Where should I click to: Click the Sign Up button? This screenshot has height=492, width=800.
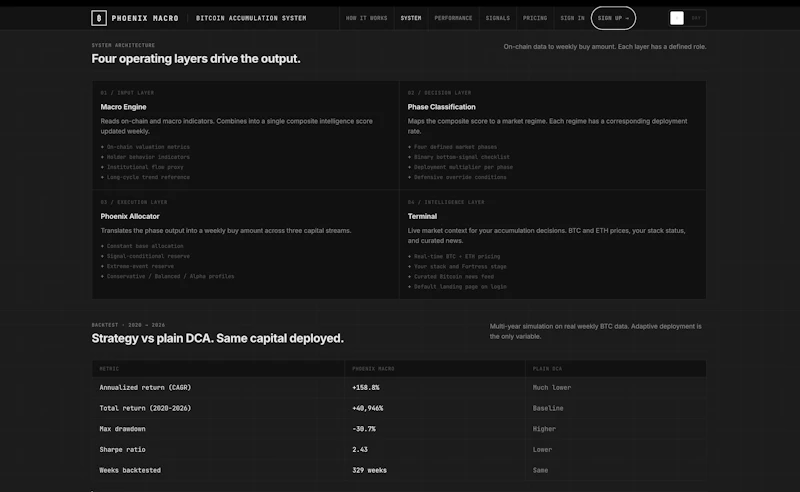[x=613, y=18]
